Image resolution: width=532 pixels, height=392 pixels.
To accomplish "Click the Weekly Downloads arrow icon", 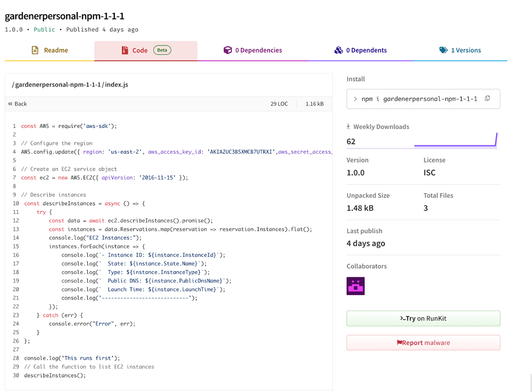I will point(348,126).
